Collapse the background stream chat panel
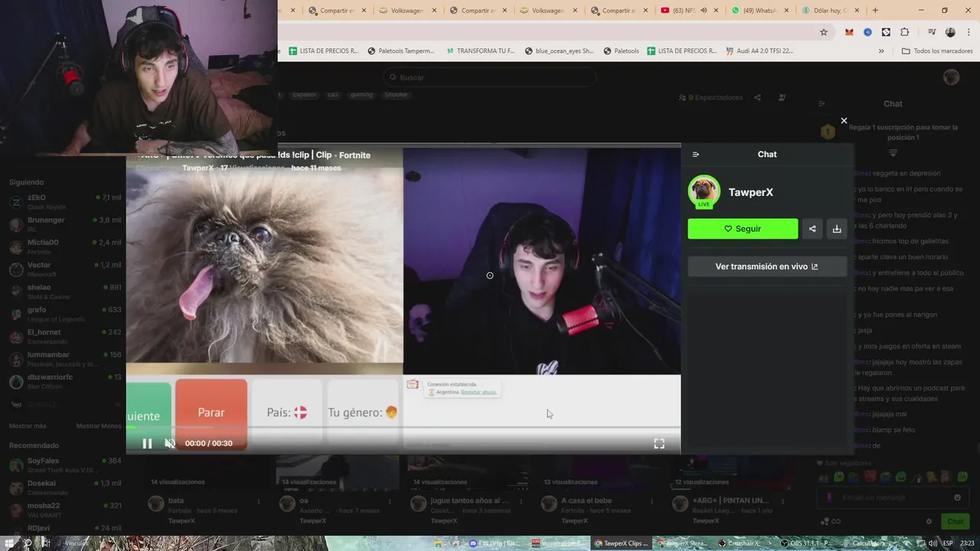Screen dimensions: 980x551 coord(822,104)
